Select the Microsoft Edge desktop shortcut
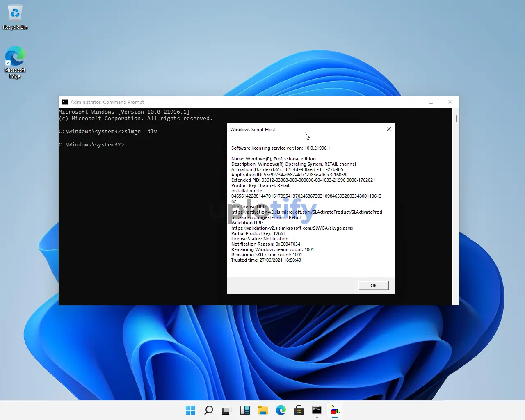This screenshot has width=525, height=420. click(15, 62)
